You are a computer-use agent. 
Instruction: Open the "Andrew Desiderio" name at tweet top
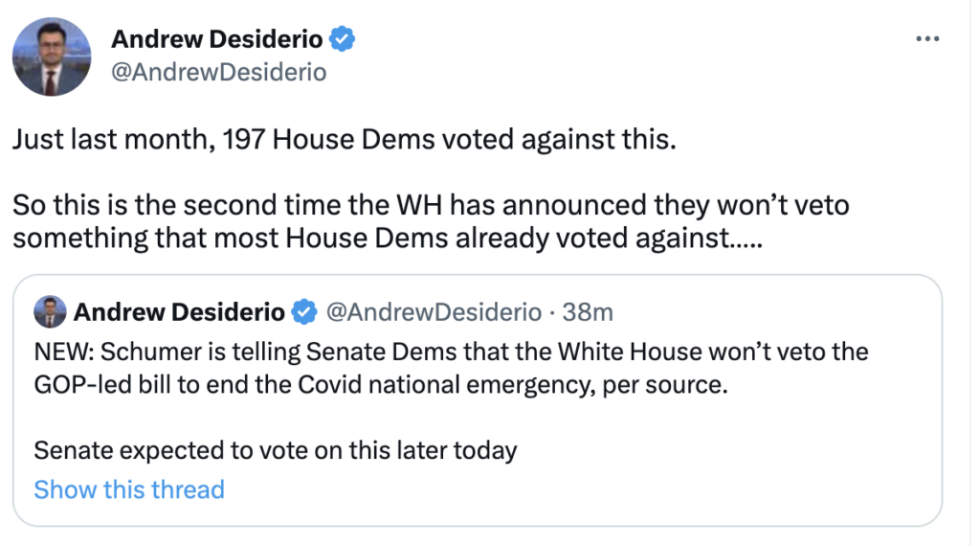coord(217,39)
